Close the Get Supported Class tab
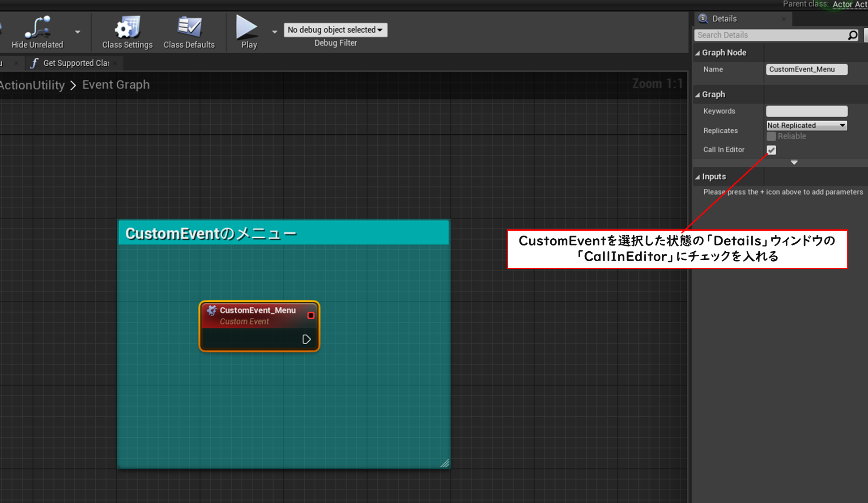The image size is (868, 503). point(115,63)
